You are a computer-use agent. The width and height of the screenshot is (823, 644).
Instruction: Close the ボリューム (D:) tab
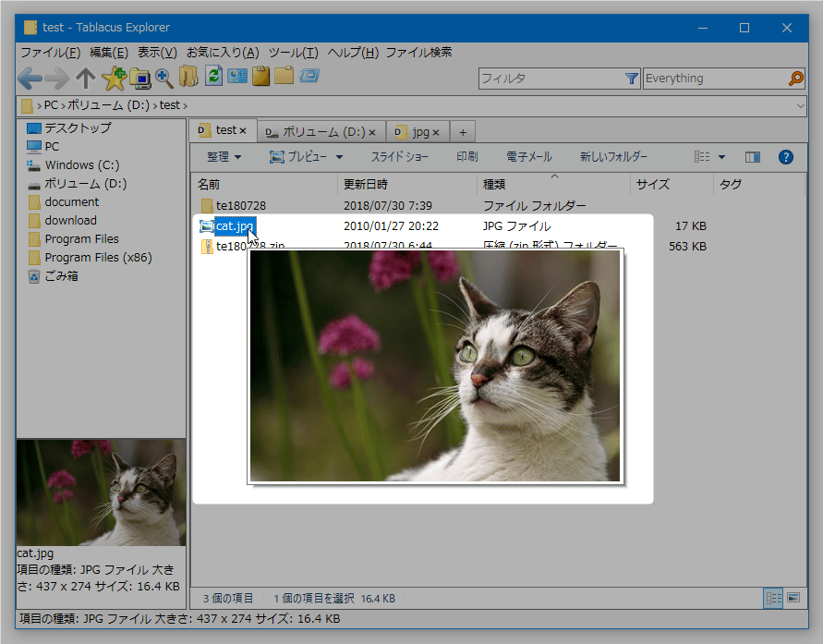pyautogui.click(x=372, y=132)
